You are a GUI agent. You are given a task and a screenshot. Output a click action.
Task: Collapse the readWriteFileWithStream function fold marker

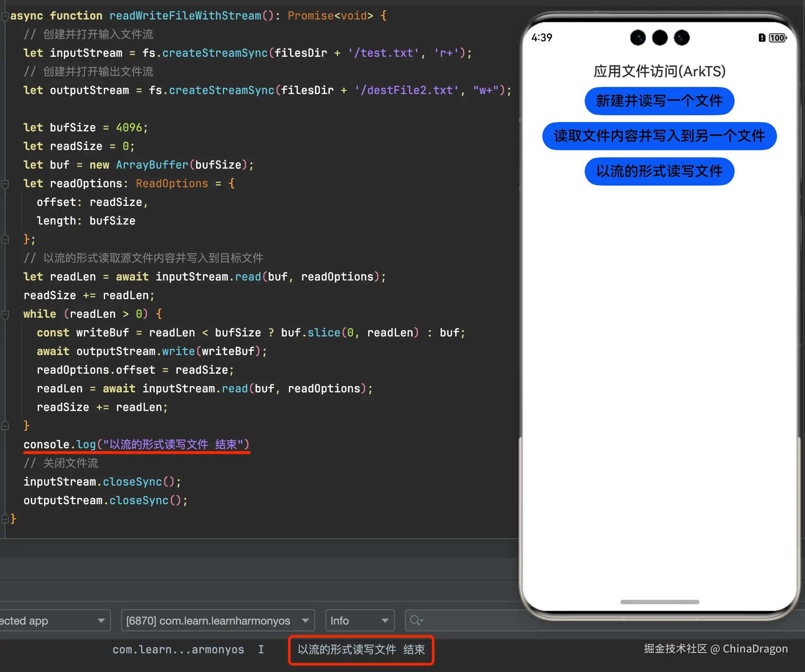click(5, 17)
